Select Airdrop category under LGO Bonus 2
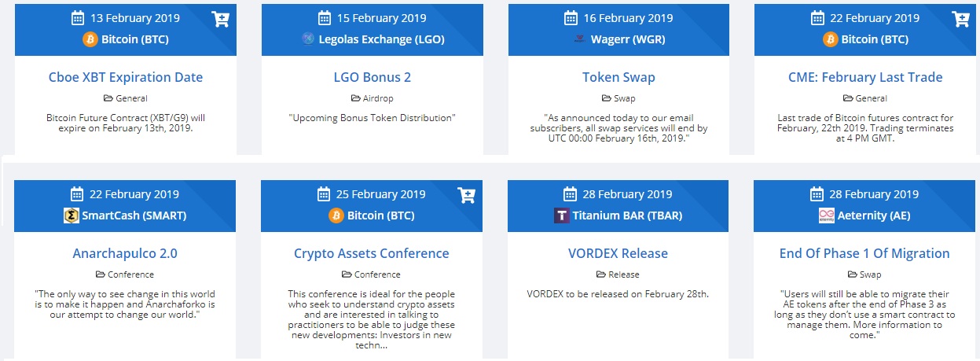 point(372,98)
